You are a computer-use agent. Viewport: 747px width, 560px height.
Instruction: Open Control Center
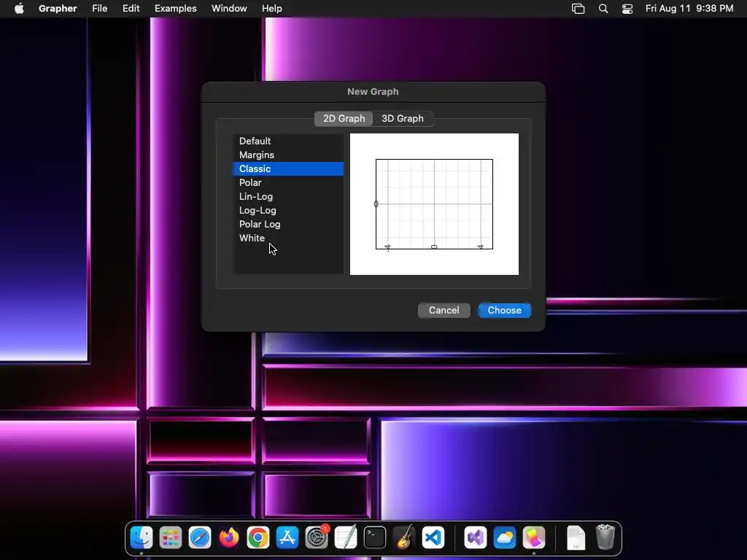click(x=627, y=9)
